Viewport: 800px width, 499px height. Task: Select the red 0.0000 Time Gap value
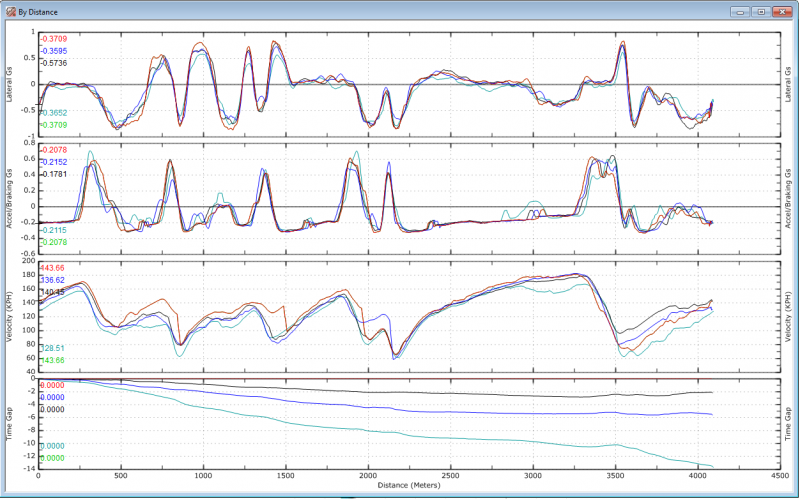(53, 385)
